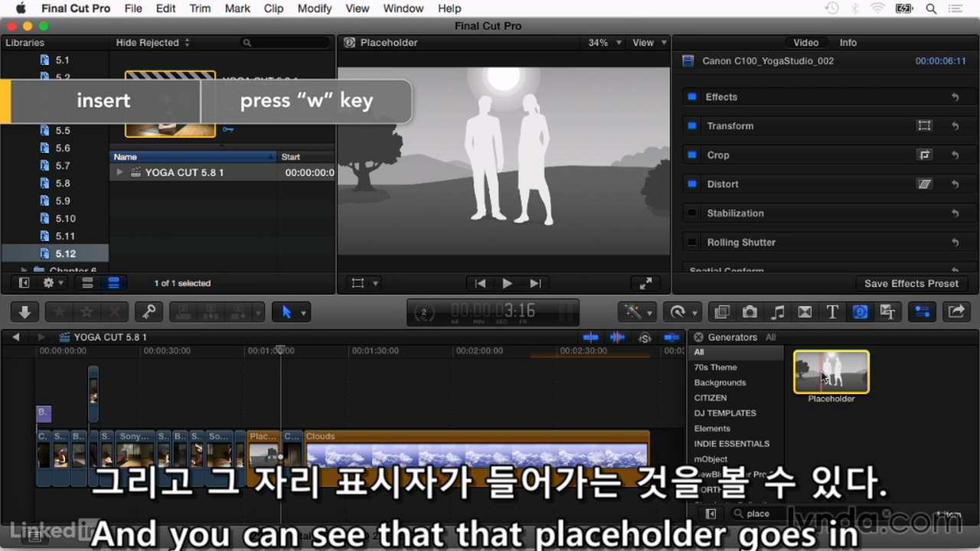
Task: Select the 70s Theme category
Action: click(x=715, y=367)
